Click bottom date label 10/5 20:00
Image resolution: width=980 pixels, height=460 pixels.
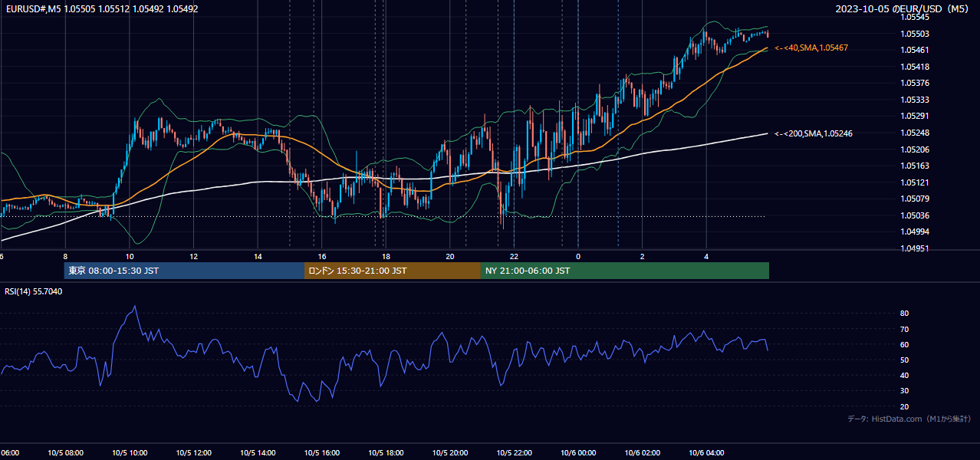click(x=450, y=453)
